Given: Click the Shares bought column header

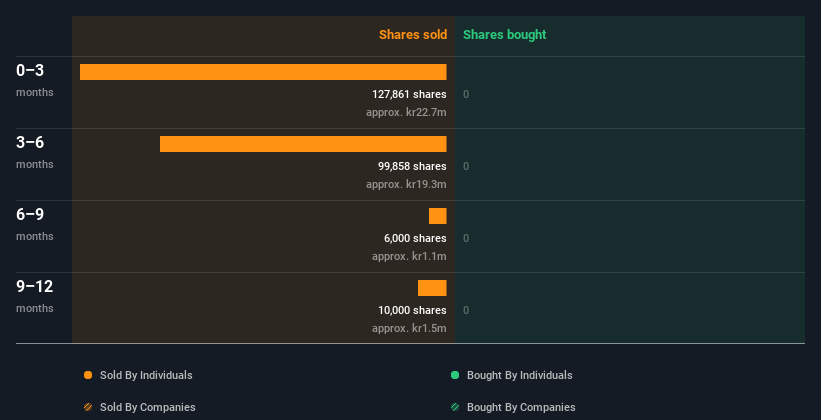Looking at the screenshot, I should point(504,35).
